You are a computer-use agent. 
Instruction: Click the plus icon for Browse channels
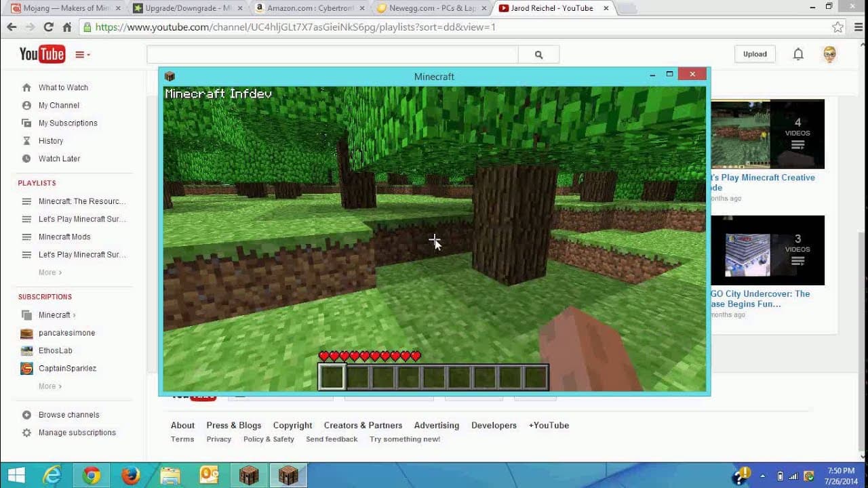coord(26,415)
